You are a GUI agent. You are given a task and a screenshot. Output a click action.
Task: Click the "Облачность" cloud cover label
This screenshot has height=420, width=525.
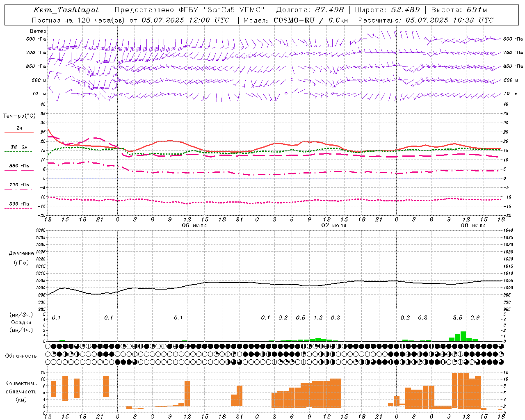pos(21,356)
